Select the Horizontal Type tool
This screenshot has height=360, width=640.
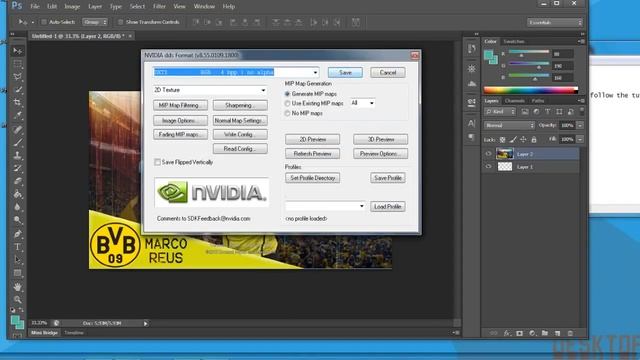tap(17, 247)
